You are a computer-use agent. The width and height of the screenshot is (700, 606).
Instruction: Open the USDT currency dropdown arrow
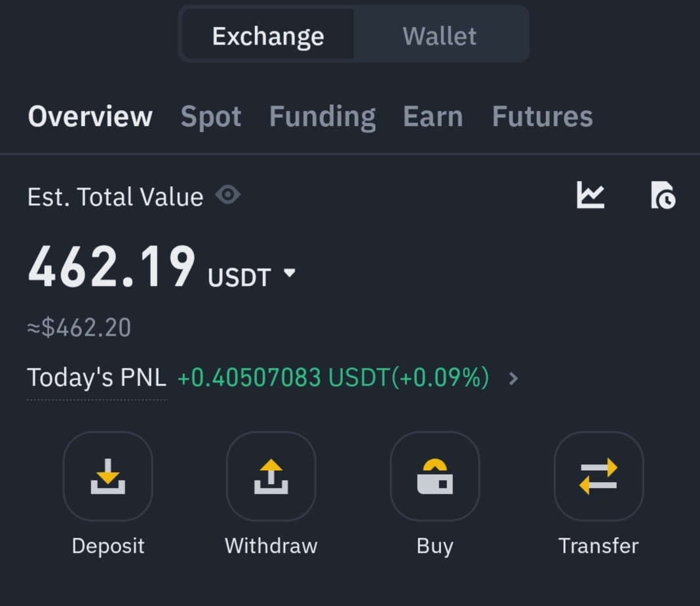[290, 272]
